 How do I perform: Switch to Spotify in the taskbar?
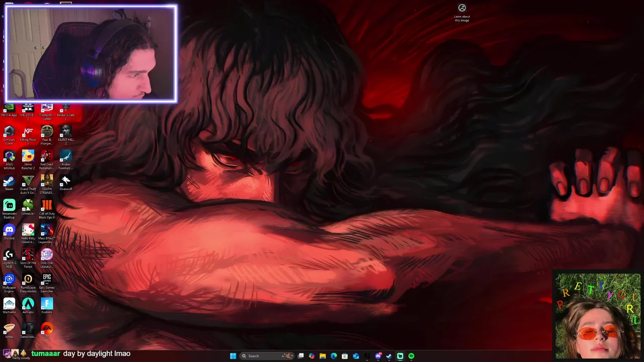tap(411, 356)
